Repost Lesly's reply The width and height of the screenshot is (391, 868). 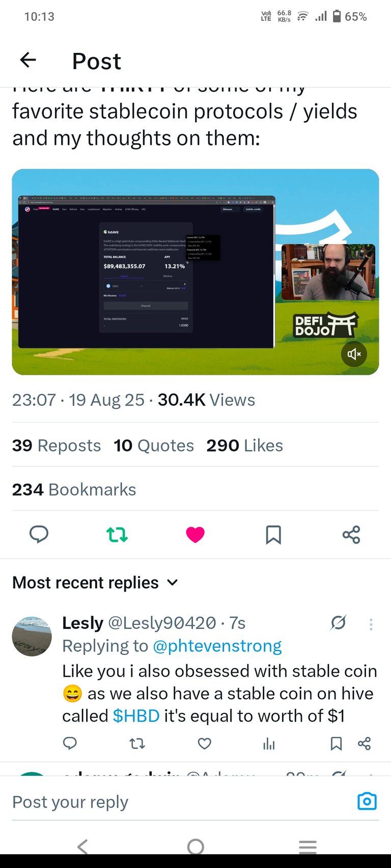click(x=137, y=744)
